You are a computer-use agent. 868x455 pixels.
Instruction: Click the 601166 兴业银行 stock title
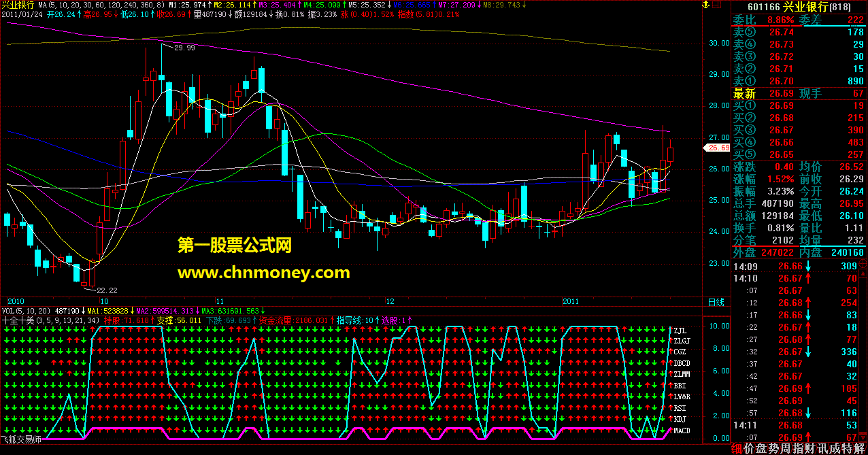[799, 7]
